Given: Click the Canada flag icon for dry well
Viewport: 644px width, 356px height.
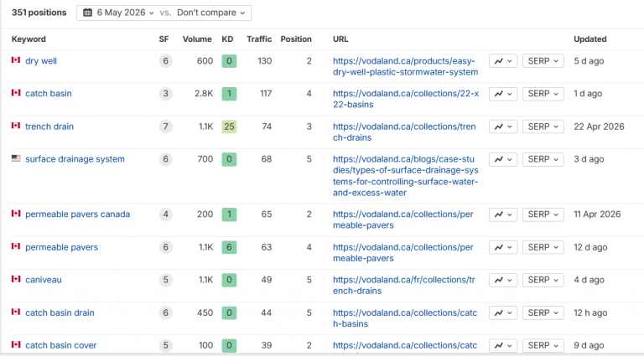Looking at the screenshot, I should [x=16, y=59].
